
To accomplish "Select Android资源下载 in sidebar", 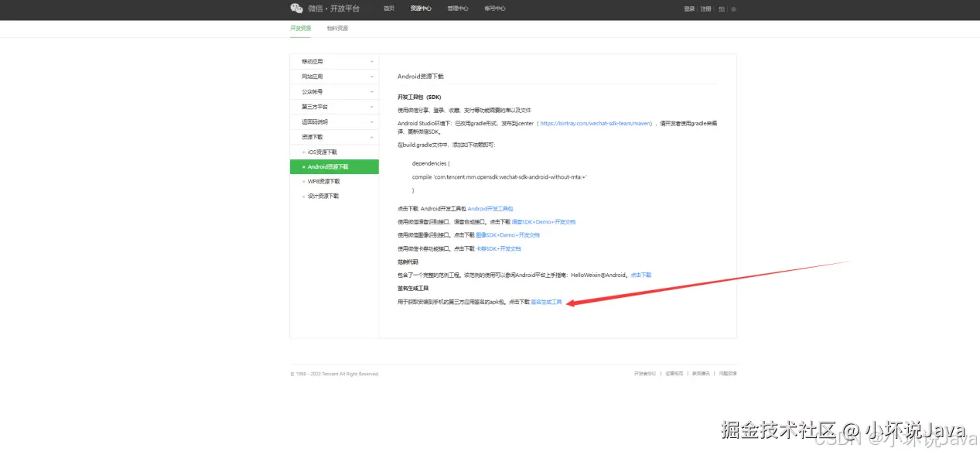I will [334, 166].
